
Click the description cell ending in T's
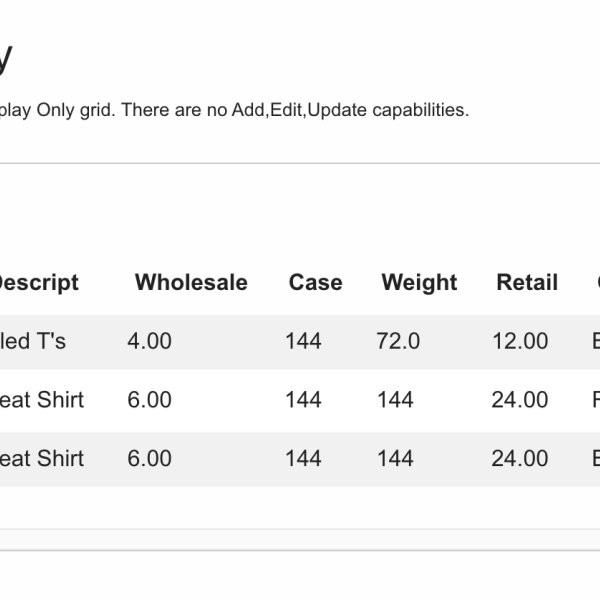33,341
